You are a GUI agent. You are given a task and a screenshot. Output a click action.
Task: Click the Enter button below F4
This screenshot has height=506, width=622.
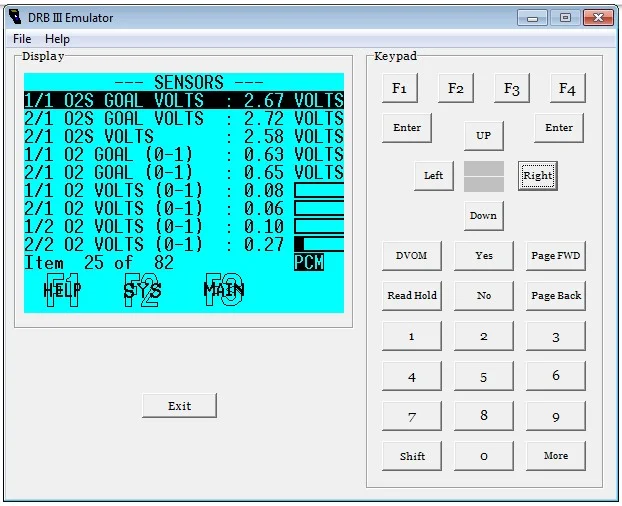(x=559, y=128)
